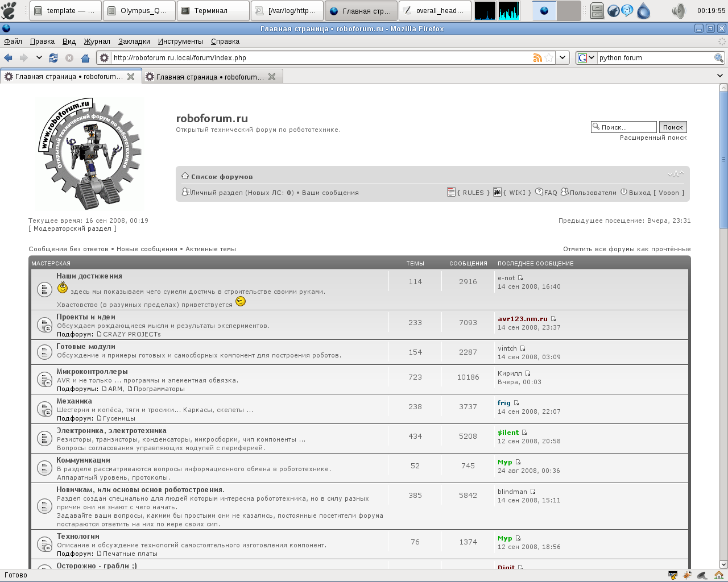Open the volume speaker icon in system panel

pyautogui.click(x=679, y=11)
